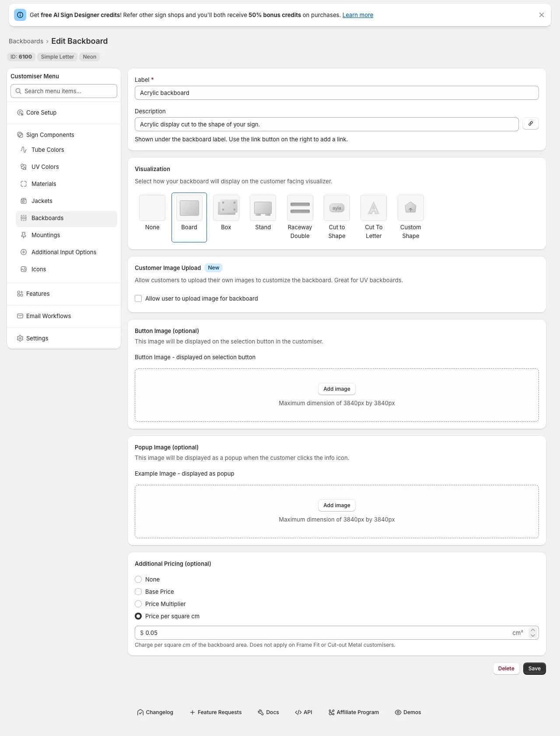
Task: Click Add image for Popup Image
Action: (x=337, y=505)
